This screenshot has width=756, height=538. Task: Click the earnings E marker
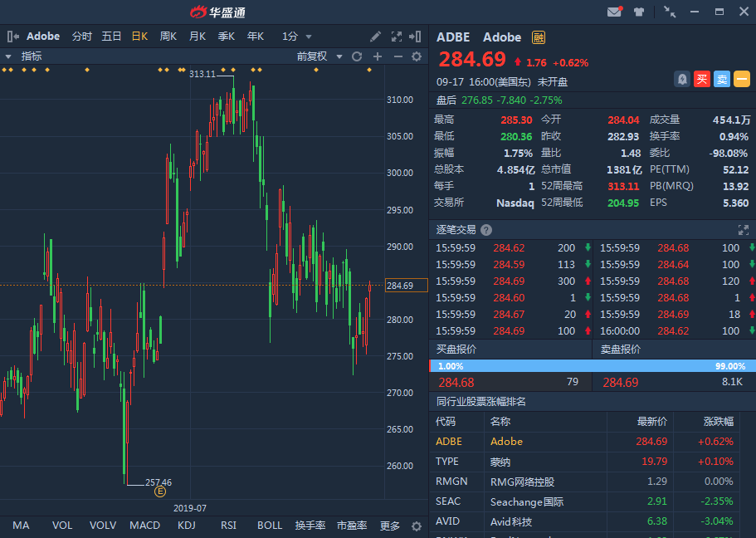click(x=160, y=492)
